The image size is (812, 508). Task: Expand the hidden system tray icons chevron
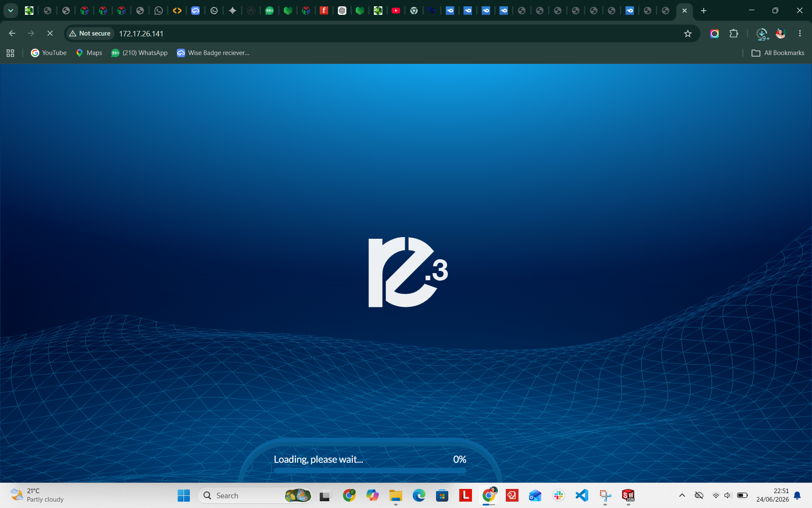point(682,495)
